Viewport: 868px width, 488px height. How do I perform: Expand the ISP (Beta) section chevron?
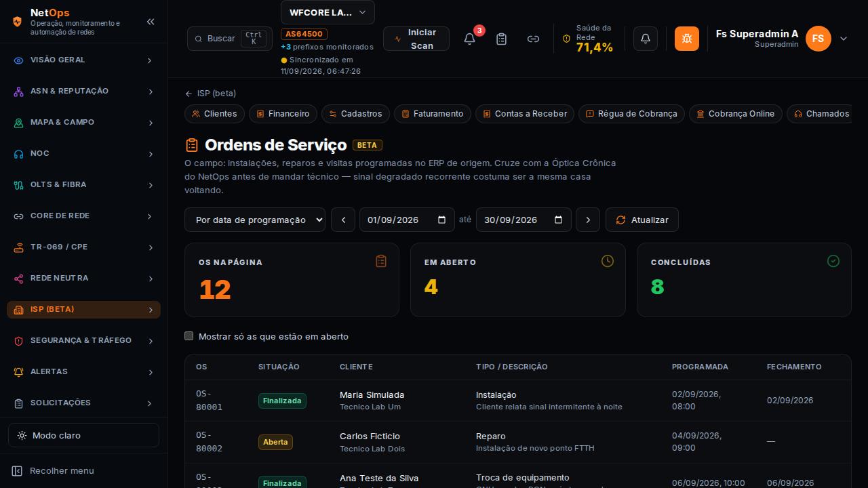tap(150, 310)
